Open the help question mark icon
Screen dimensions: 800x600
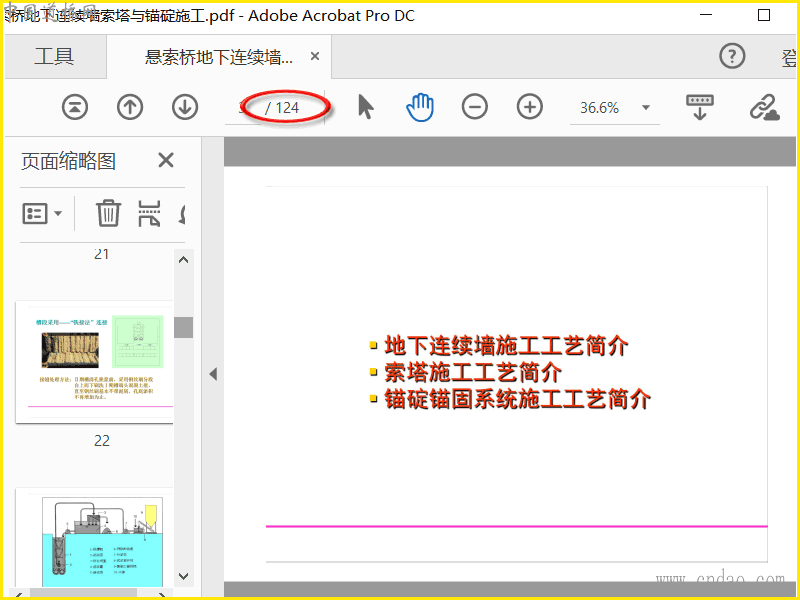coord(732,56)
